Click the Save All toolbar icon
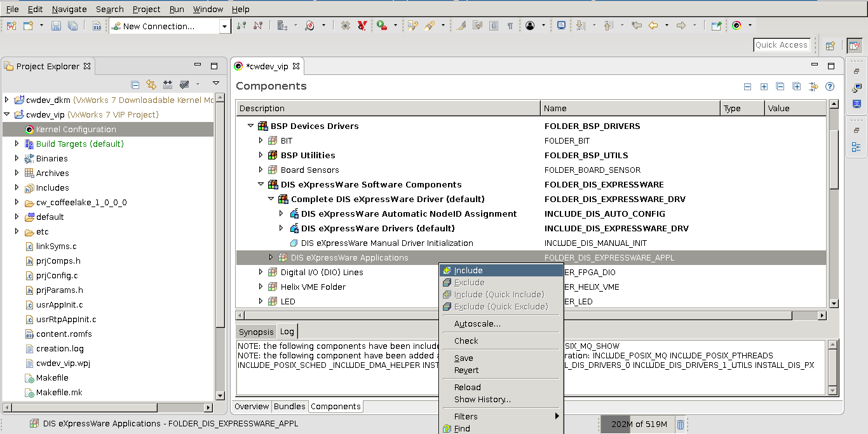Viewport: 868px width, 434px height. pyautogui.click(x=72, y=26)
